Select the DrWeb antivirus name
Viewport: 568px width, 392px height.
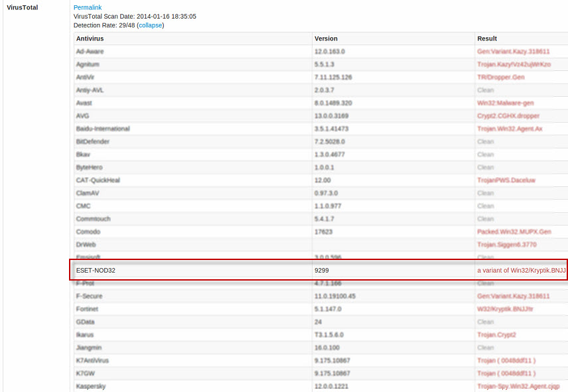[86, 245]
